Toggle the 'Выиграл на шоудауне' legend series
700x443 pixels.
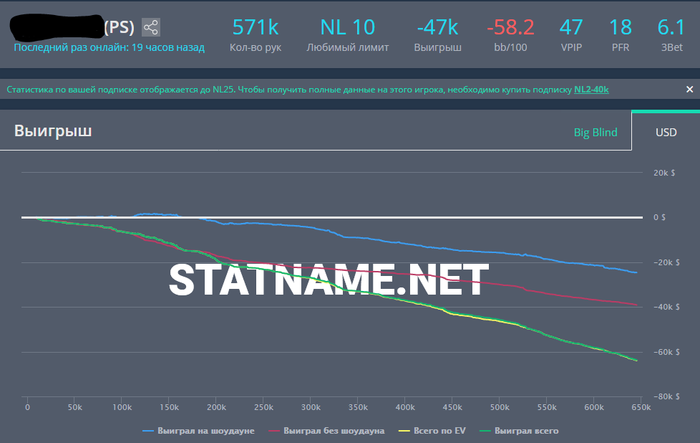[x=198, y=431]
